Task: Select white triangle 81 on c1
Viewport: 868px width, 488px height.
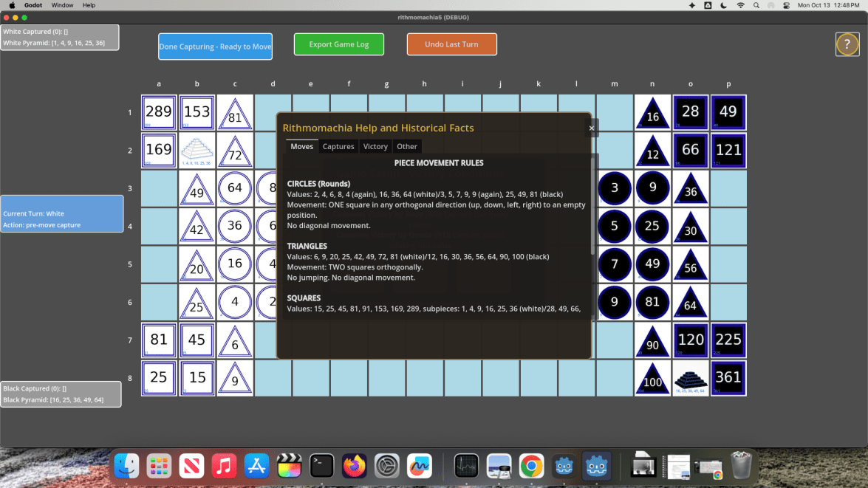Action: [x=235, y=113]
